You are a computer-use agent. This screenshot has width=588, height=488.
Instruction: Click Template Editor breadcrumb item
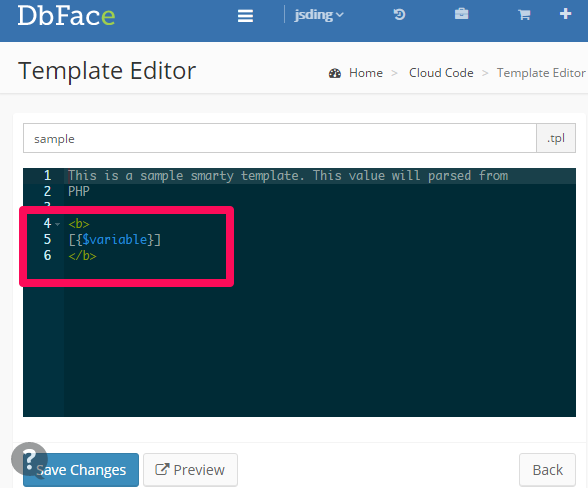(x=541, y=73)
